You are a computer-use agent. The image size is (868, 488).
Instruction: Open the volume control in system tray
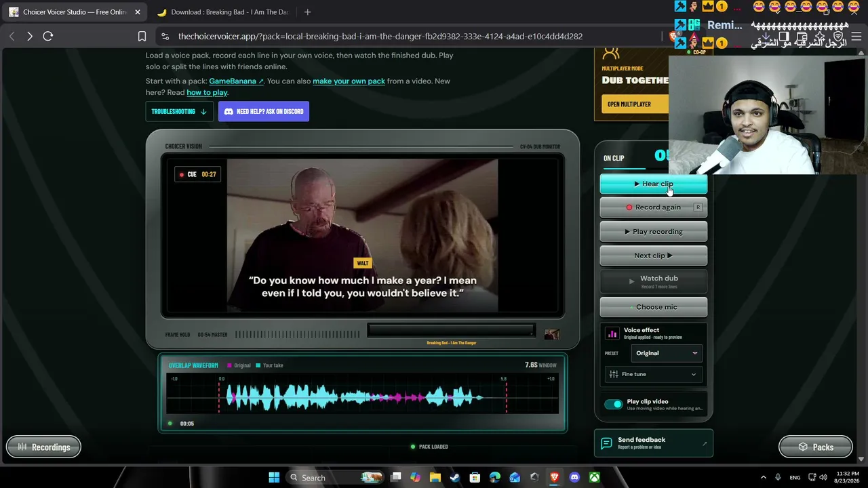tap(823, 478)
